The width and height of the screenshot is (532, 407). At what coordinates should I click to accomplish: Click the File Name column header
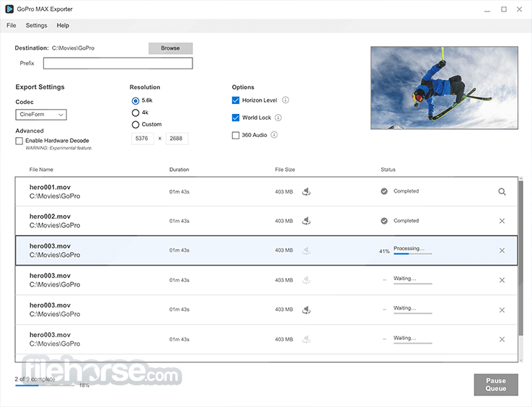click(41, 170)
